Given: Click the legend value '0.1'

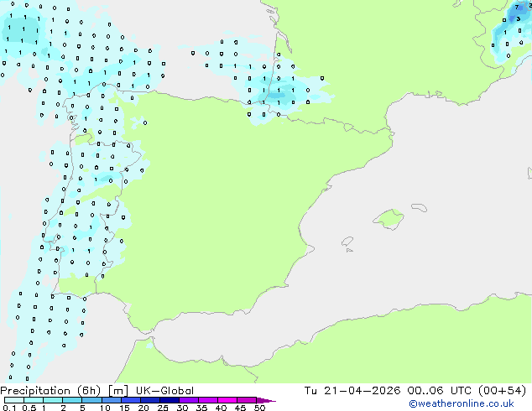Looking at the screenshot, I should tap(10, 408).
